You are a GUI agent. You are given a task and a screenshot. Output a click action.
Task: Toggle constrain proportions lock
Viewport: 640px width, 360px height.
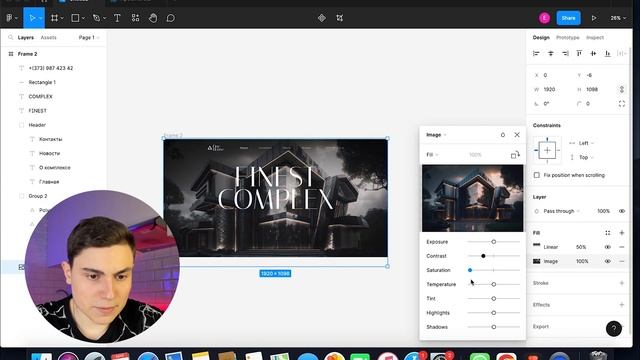point(622,89)
